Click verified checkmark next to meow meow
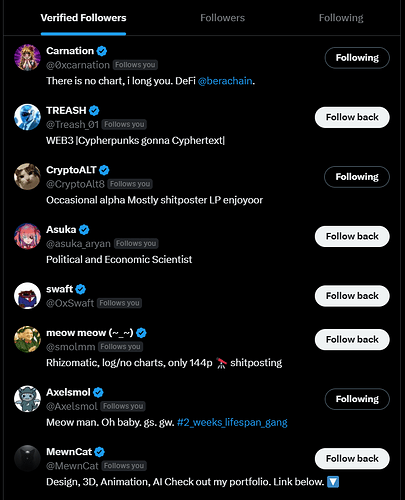The width and height of the screenshot is (405, 500). coord(141,333)
